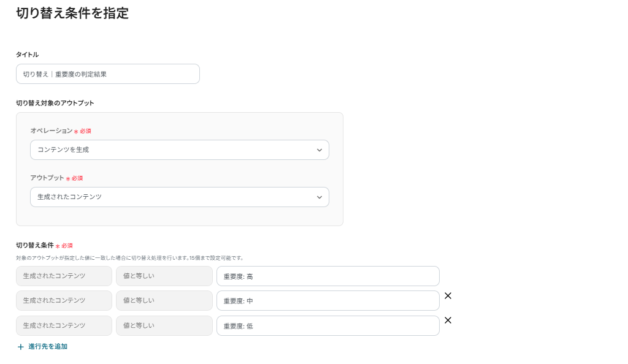Screen dimensions: 628x364
Task: Click the 切り替え対象のアウトプット label
Action: (x=55, y=103)
